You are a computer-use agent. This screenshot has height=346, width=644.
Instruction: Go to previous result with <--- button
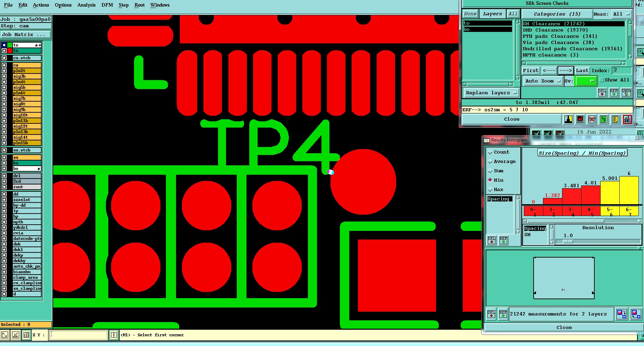(549, 71)
